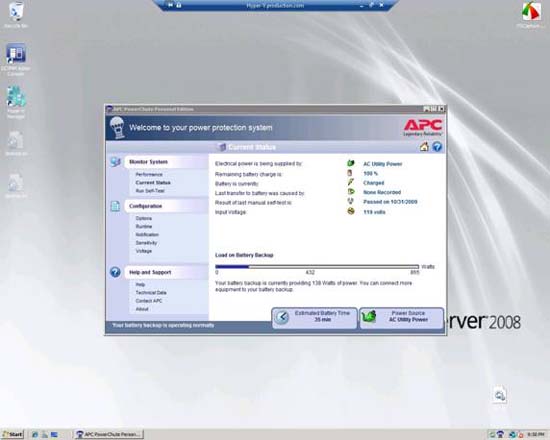Click the APC PowerChute tray icon
Viewport: 550px width, 440px height.
coord(501,434)
